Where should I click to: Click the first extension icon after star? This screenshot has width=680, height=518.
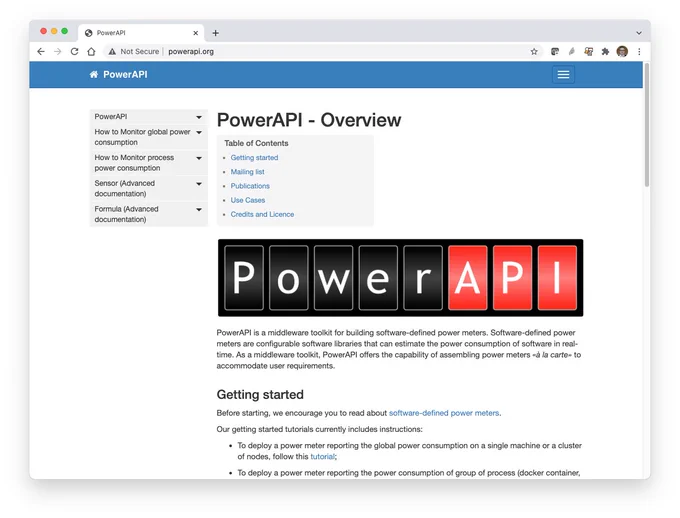(x=555, y=52)
